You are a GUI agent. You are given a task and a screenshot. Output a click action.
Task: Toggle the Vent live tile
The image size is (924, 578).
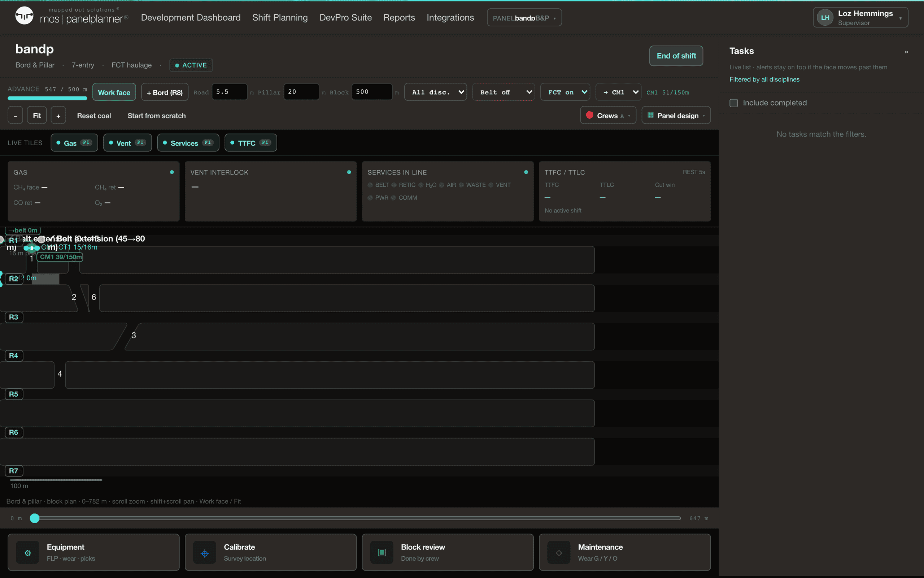click(127, 143)
